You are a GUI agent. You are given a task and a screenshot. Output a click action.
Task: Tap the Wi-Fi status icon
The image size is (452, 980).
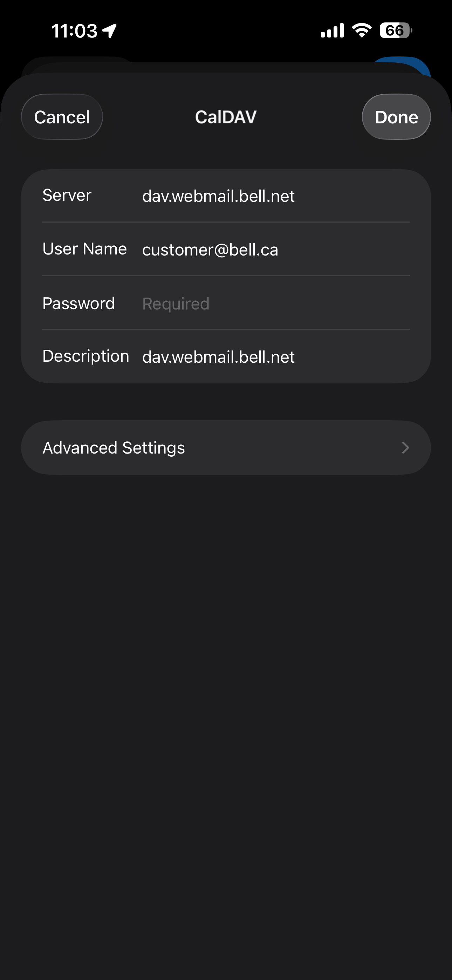click(362, 30)
